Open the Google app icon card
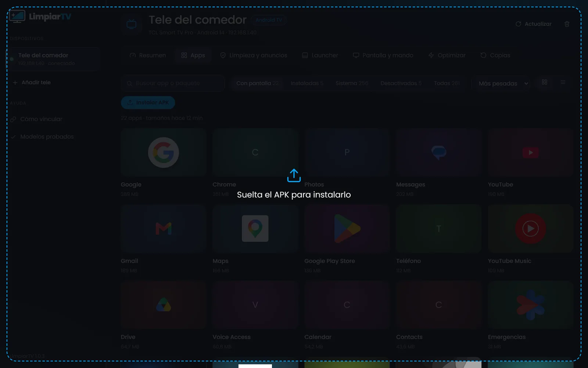This screenshot has height=368, width=588. (x=164, y=152)
